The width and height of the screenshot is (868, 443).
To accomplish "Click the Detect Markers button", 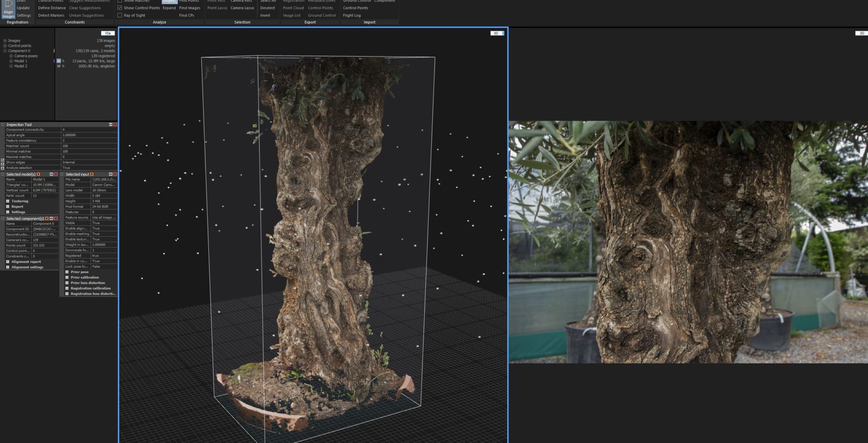I will [x=51, y=15].
